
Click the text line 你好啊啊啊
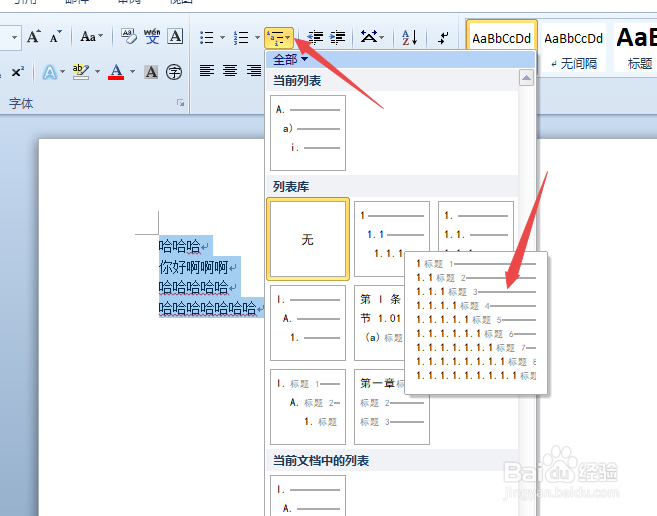coord(194,267)
